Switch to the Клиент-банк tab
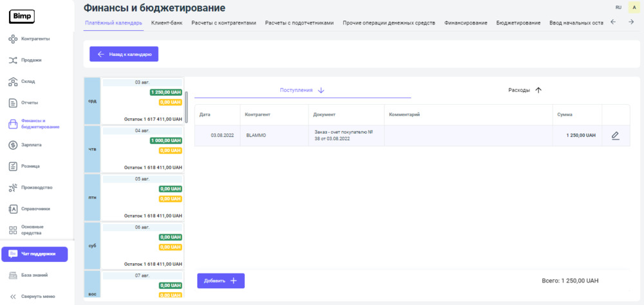644x305 pixels. (167, 23)
